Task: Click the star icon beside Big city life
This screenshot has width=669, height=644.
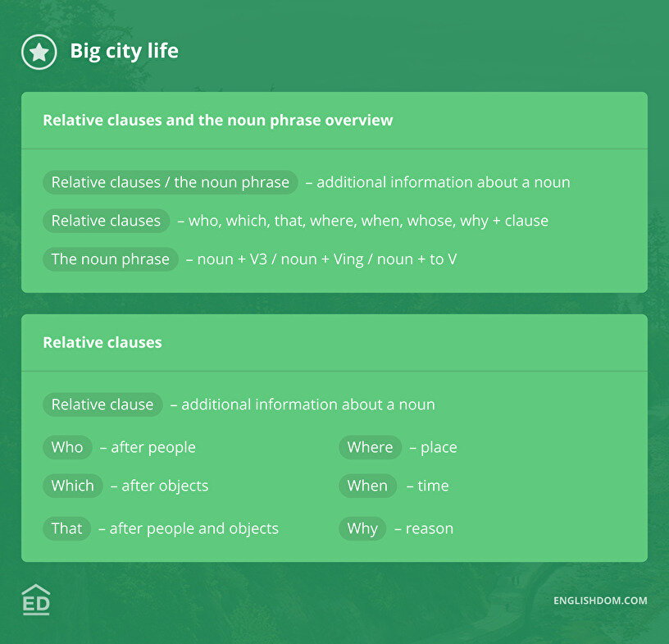Action: click(x=39, y=52)
